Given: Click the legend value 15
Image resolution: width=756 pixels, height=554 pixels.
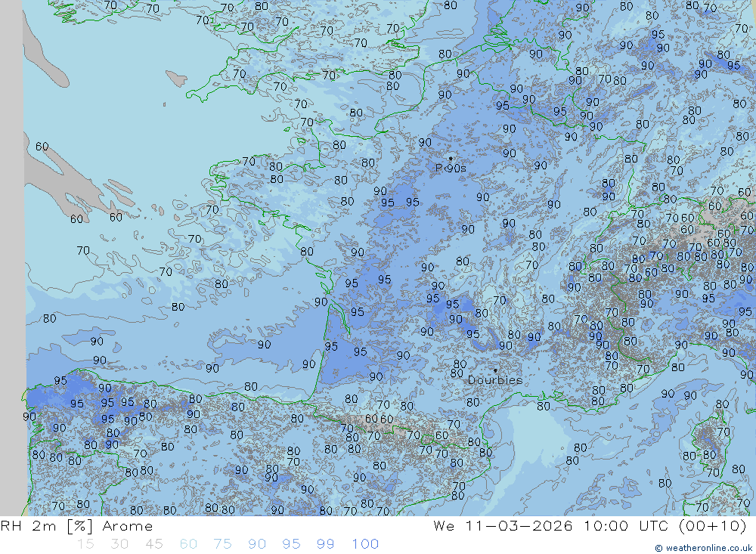Looking at the screenshot, I should pyautogui.click(x=85, y=544).
